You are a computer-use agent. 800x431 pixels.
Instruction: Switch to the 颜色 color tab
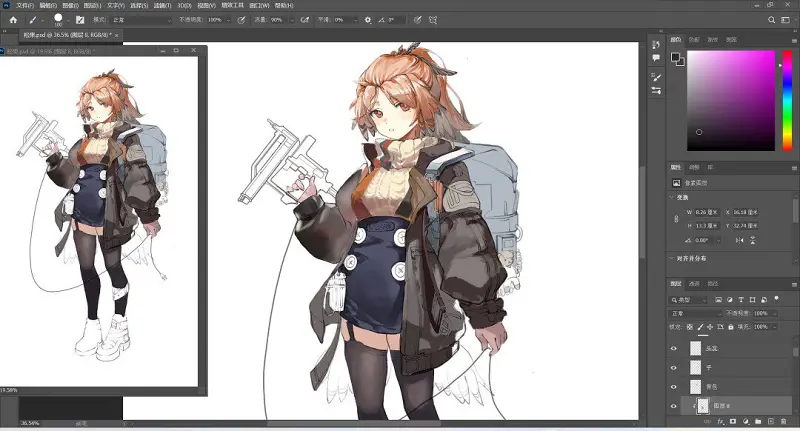click(676, 39)
